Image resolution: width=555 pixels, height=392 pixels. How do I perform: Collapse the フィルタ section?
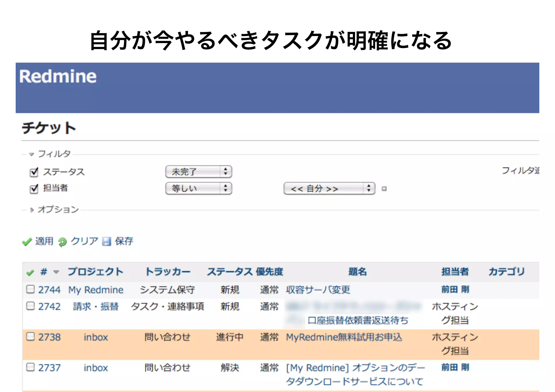[x=50, y=154]
